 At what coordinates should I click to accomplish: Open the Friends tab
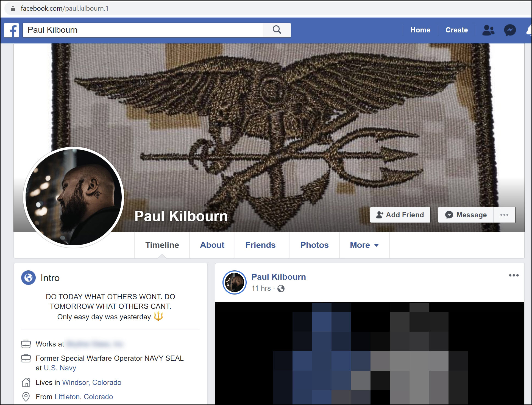[260, 245]
